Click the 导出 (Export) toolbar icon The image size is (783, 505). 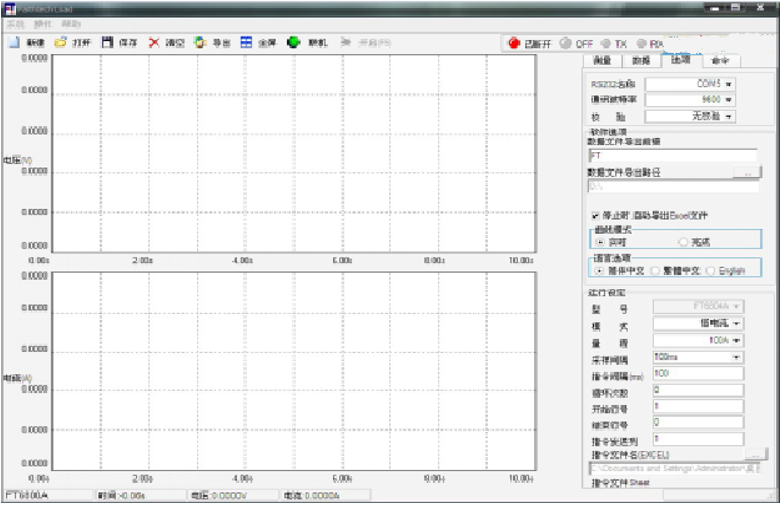tap(200, 43)
